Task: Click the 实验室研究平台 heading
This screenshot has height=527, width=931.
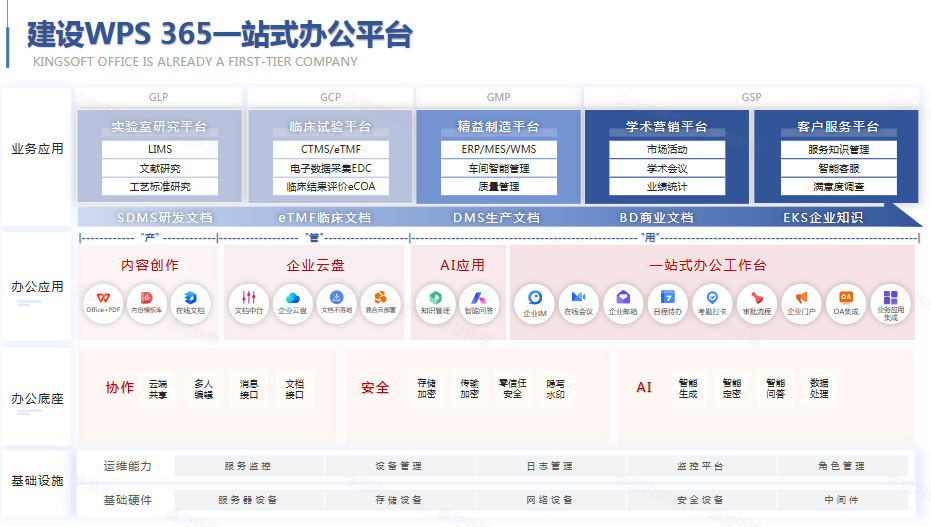Action: coord(159,126)
